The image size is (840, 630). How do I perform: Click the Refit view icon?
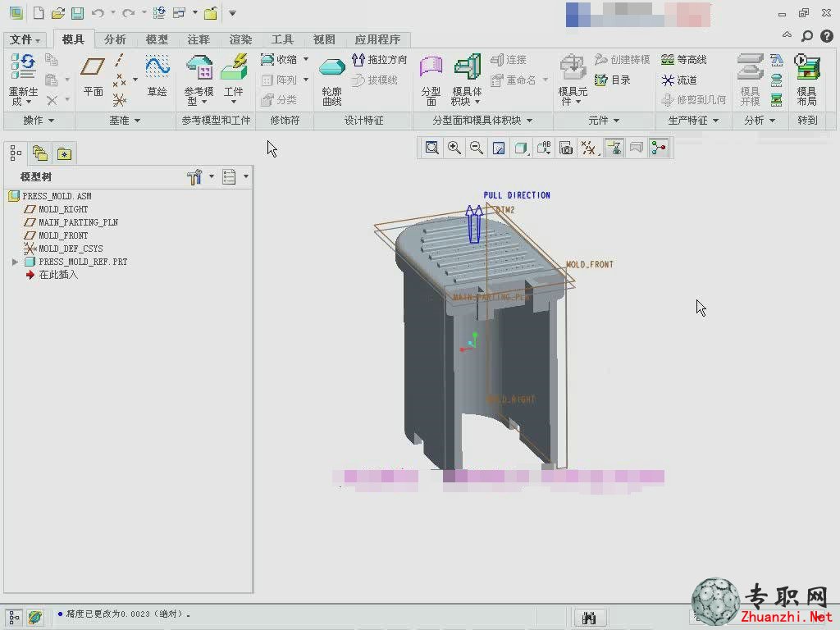(x=431, y=148)
